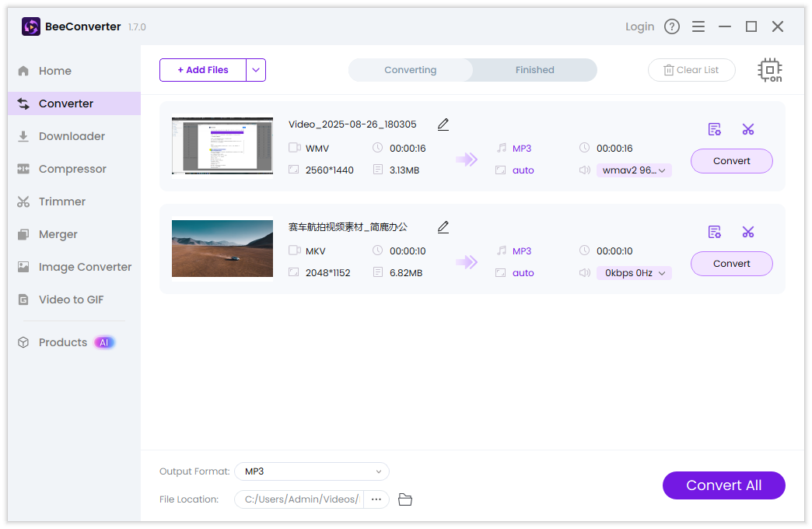
Task: Select the desert racing video thumbnail
Action: tap(222, 249)
